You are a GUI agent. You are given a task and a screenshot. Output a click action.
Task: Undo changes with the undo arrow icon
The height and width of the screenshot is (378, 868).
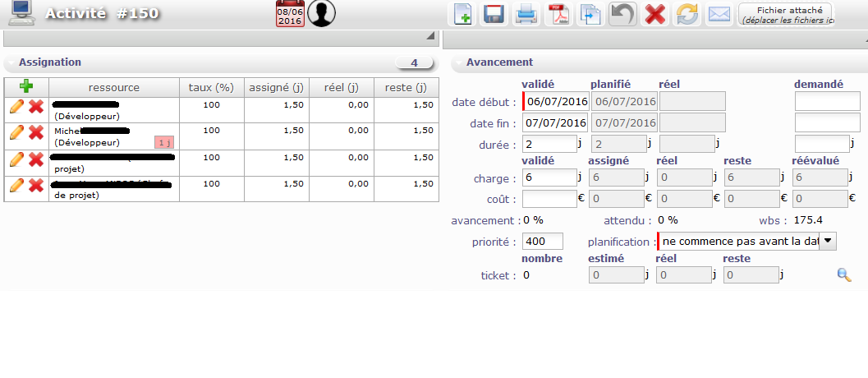(622, 14)
